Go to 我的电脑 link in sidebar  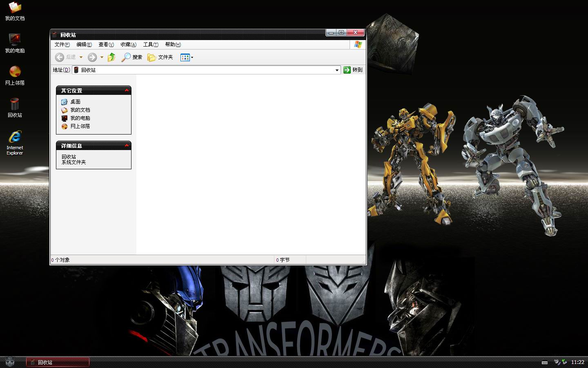coord(76,118)
